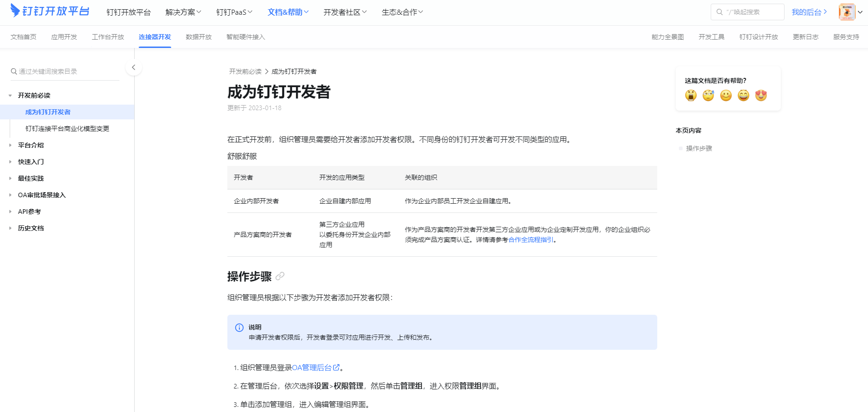
Task: Open the 服务支持 link
Action: 846,37
